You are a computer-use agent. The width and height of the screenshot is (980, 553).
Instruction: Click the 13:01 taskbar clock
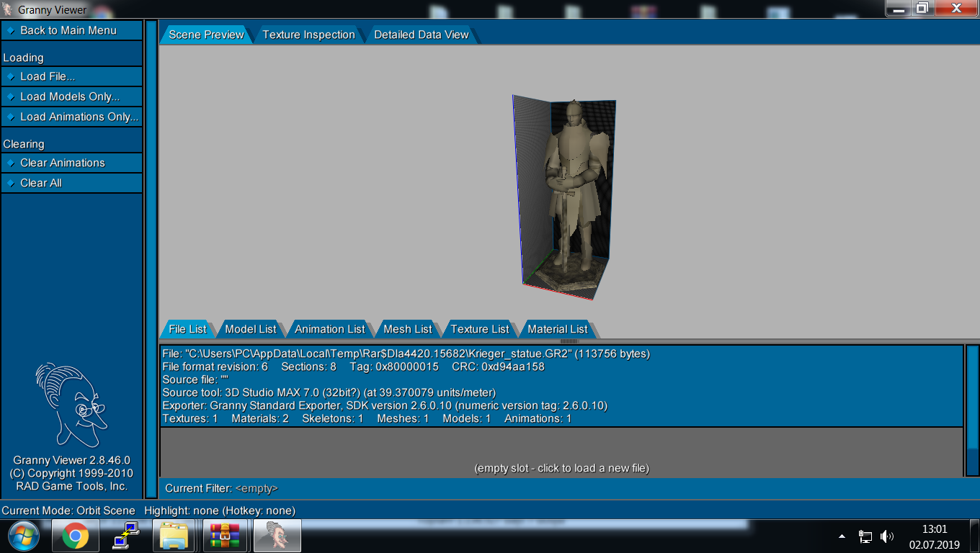934,529
